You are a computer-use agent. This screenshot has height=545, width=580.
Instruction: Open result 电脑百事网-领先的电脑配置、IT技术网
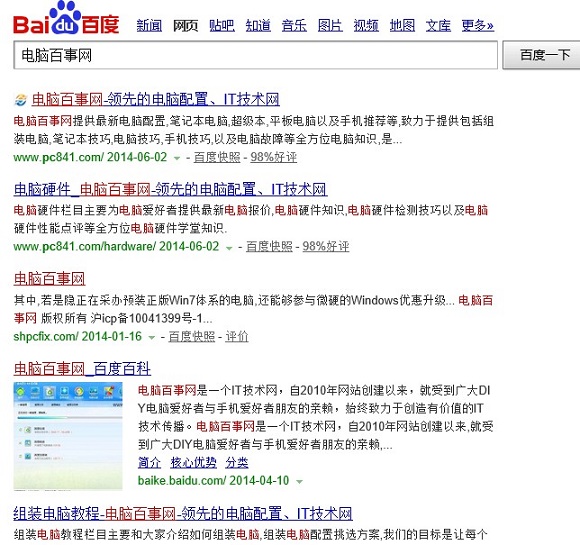156,100
